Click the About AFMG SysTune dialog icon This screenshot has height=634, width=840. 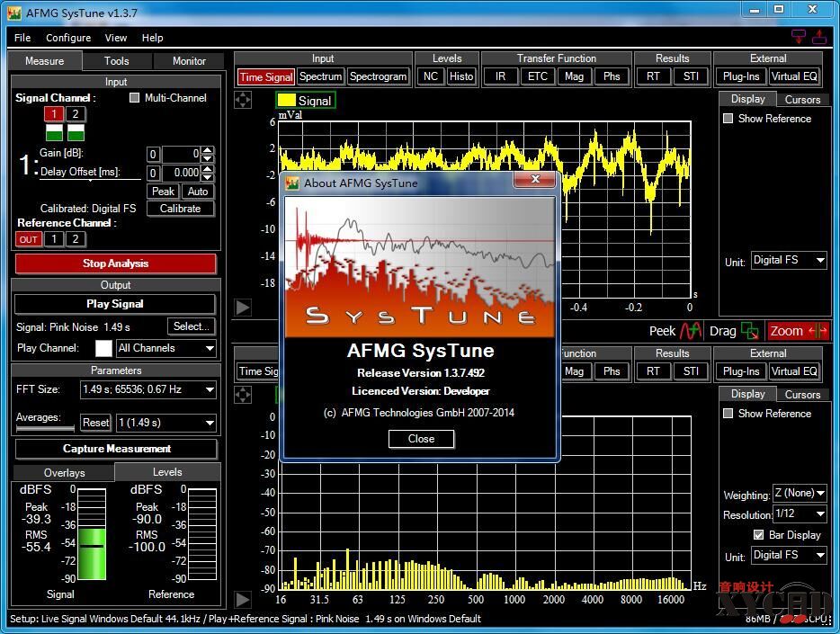(x=292, y=183)
